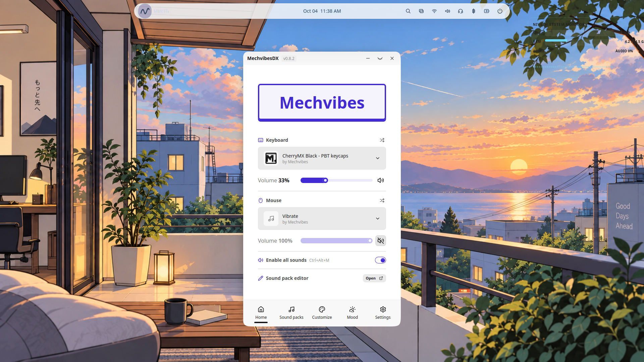Shuffle the mouse sound pack

382,200
